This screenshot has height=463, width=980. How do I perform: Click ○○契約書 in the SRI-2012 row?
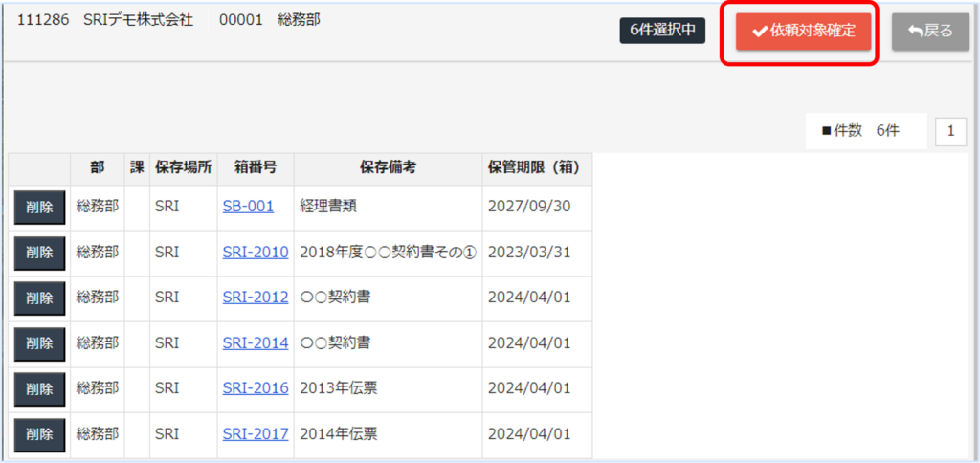tap(335, 298)
